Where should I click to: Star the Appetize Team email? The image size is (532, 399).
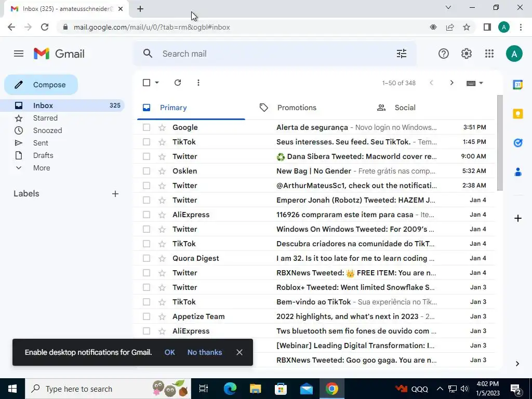click(x=162, y=316)
